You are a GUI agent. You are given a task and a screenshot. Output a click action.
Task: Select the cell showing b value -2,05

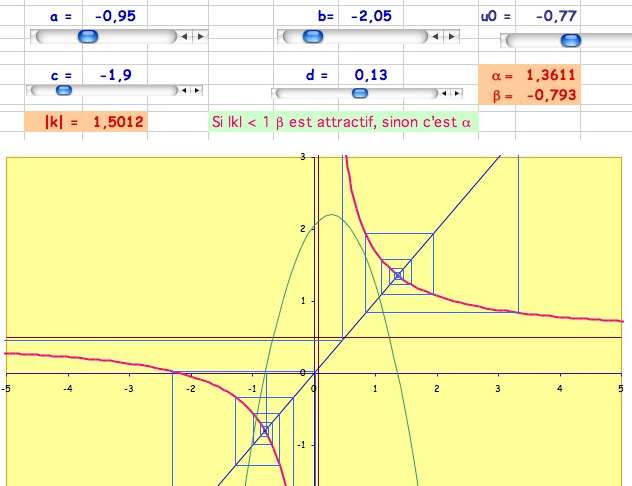(x=371, y=16)
